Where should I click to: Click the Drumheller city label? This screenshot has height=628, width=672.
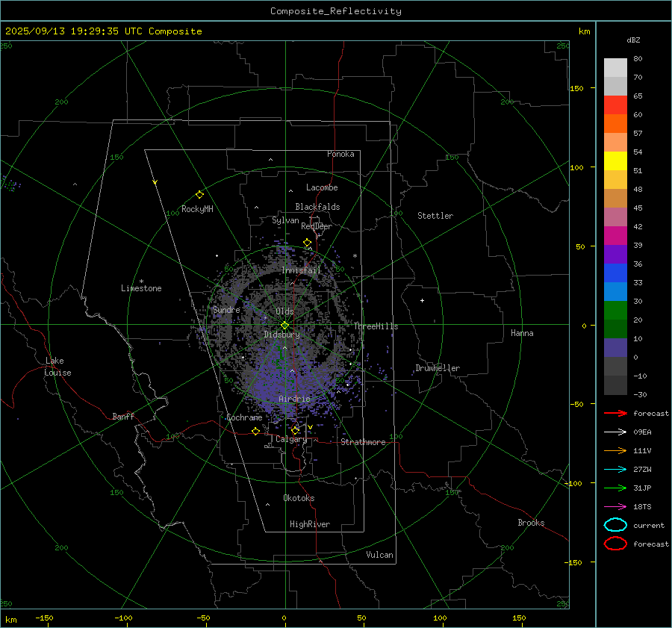(438, 368)
